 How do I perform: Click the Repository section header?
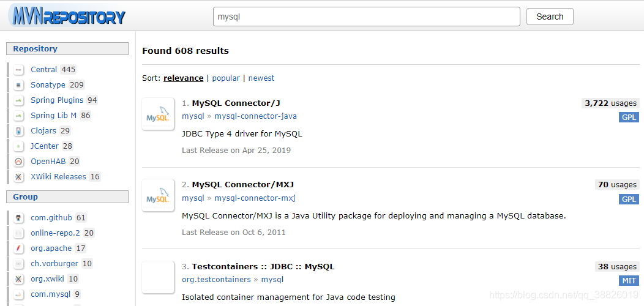pyautogui.click(x=67, y=49)
